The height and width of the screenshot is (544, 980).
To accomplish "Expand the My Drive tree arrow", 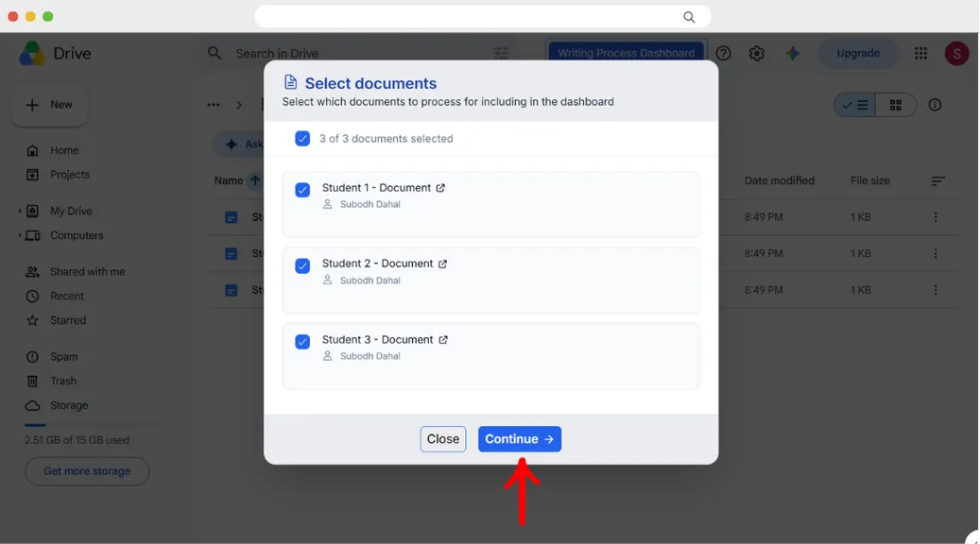I will click(20, 212).
